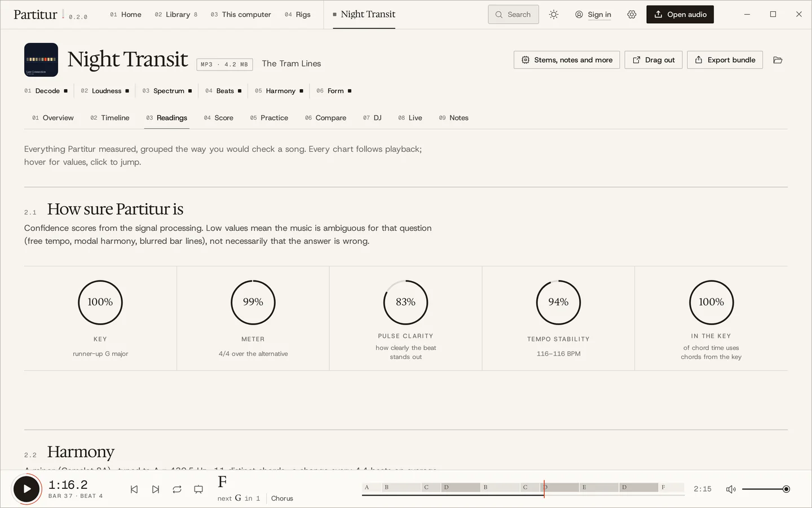Click the Night Transit album artwork
This screenshot has height=508, width=812.
[x=41, y=60]
